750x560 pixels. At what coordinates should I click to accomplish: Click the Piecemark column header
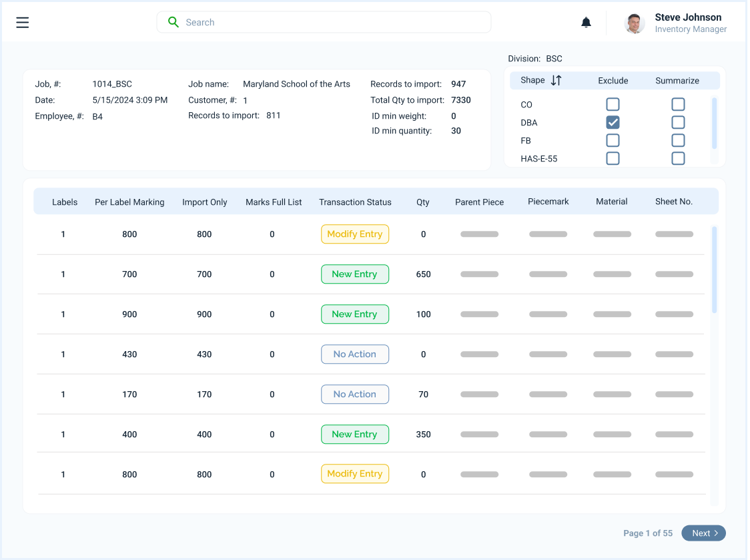pos(548,202)
